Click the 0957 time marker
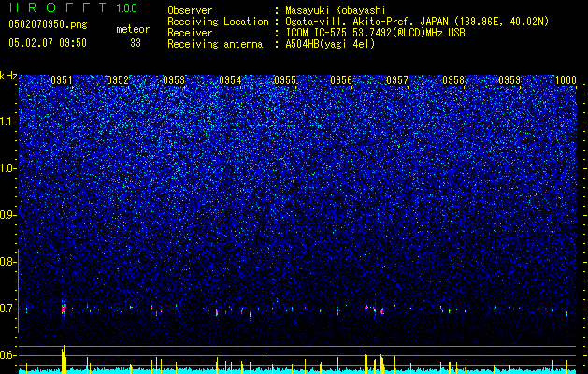 click(397, 80)
